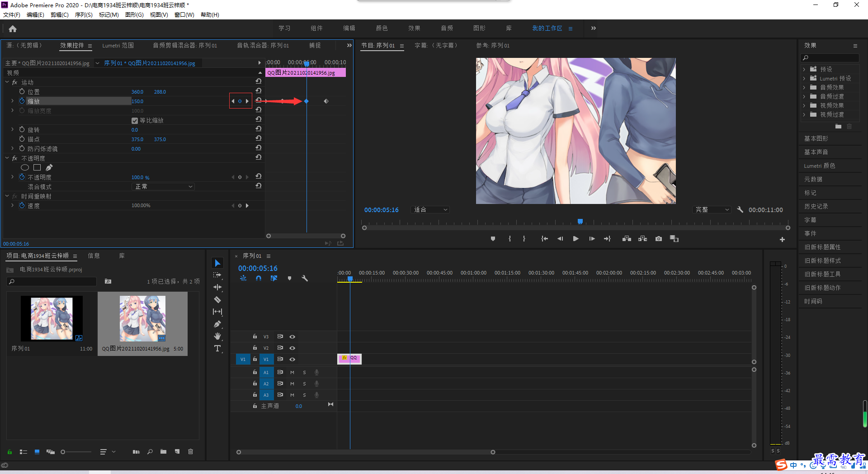The height and width of the screenshot is (474, 868).
Task: Create a 4-point polygon opacity mask
Action: (37, 167)
